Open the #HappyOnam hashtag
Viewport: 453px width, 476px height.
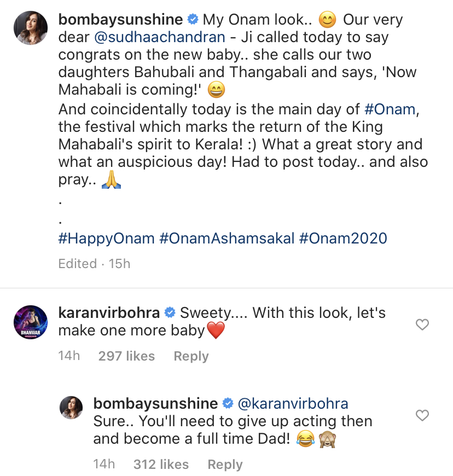[106, 239]
